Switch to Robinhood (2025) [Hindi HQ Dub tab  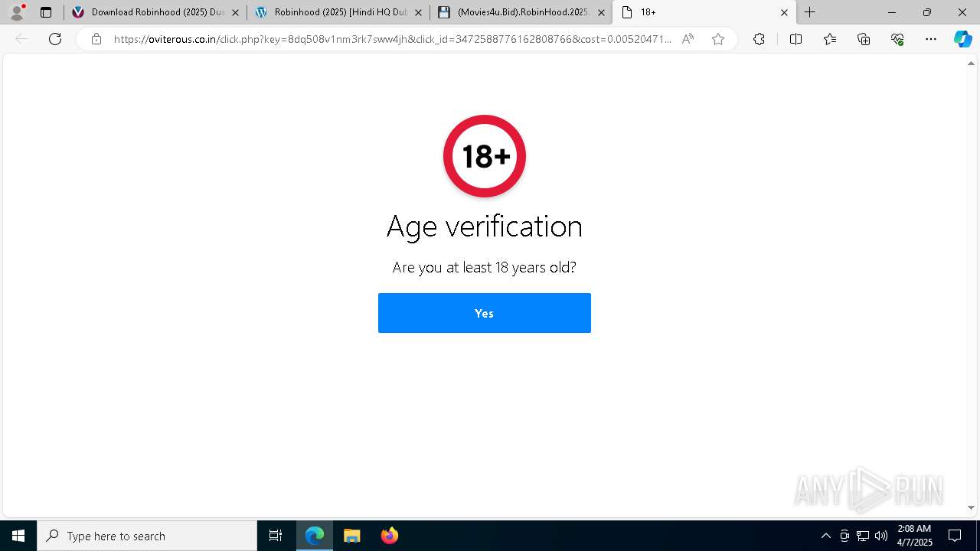337,12
